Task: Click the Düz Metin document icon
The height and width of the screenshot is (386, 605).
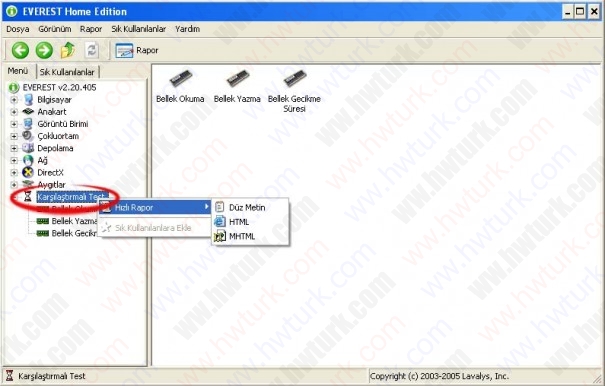Action: [x=220, y=207]
